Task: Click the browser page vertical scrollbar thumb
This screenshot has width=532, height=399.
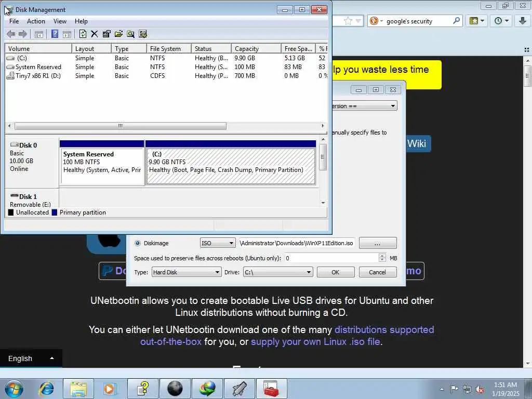Action: [527, 76]
